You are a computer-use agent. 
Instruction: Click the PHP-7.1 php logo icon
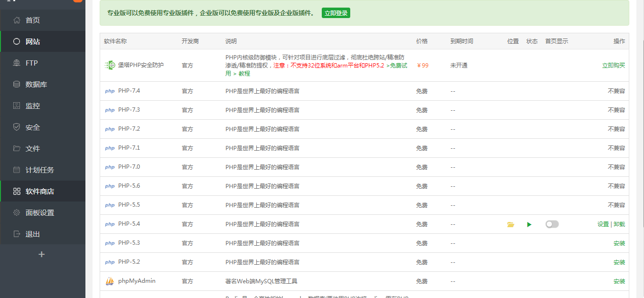(x=110, y=148)
